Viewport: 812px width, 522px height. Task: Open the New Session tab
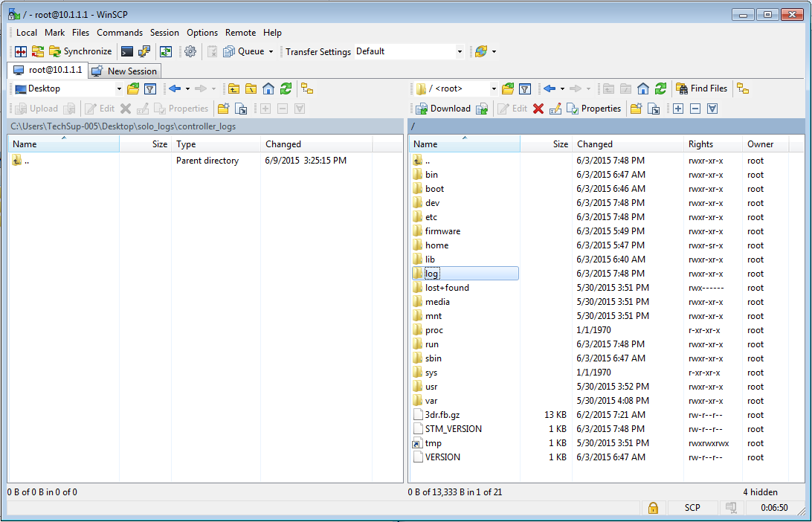[125, 71]
